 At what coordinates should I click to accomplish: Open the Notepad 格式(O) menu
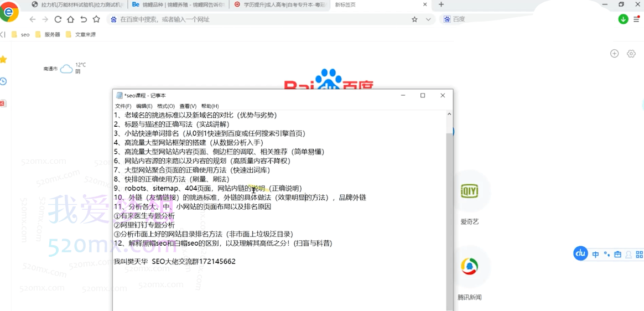point(166,106)
